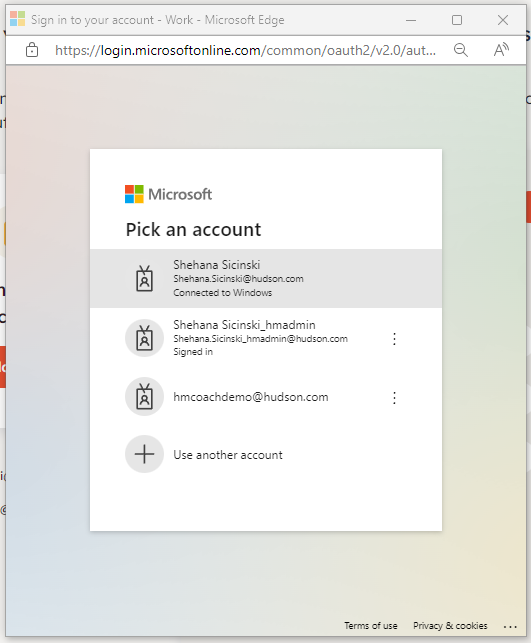Click the login.microsoftonline.com URL field

pos(245,50)
